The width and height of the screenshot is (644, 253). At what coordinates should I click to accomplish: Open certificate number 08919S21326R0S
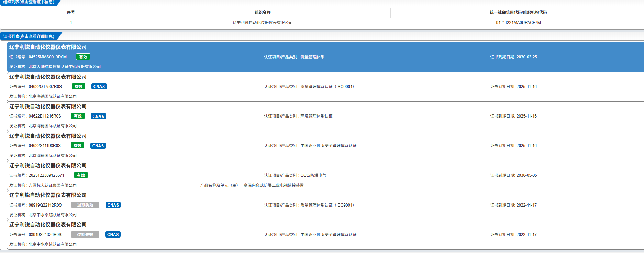point(45,235)
